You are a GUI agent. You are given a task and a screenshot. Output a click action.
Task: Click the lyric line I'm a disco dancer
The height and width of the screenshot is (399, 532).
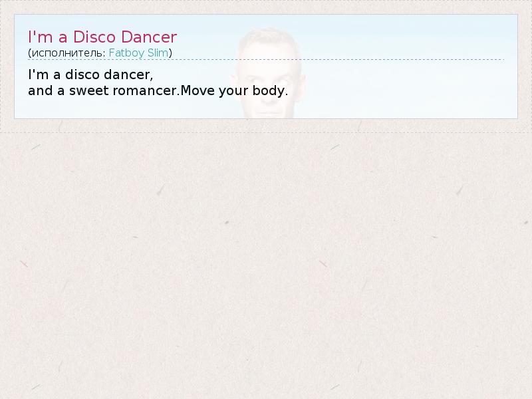[x=90, y=74]
